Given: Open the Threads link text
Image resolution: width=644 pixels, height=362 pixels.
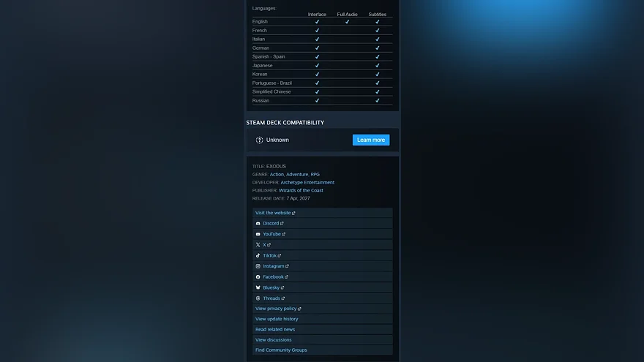Looking at the screenshot, I should 271,298.
